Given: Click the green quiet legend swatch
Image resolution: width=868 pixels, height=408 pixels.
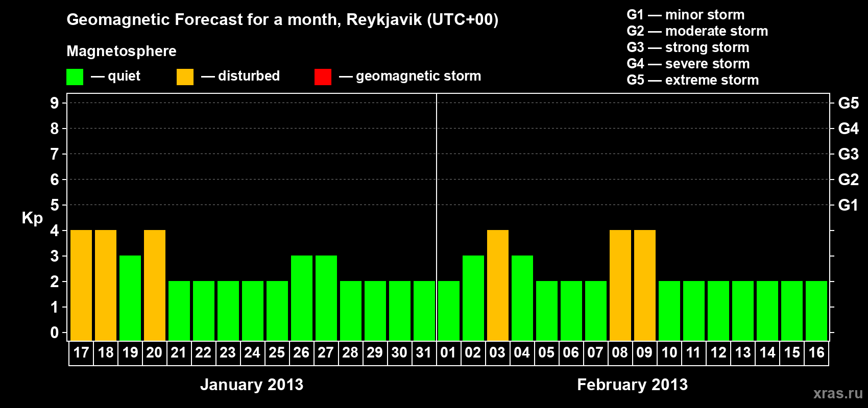Looking at the screenshot, I should (75, 77).
